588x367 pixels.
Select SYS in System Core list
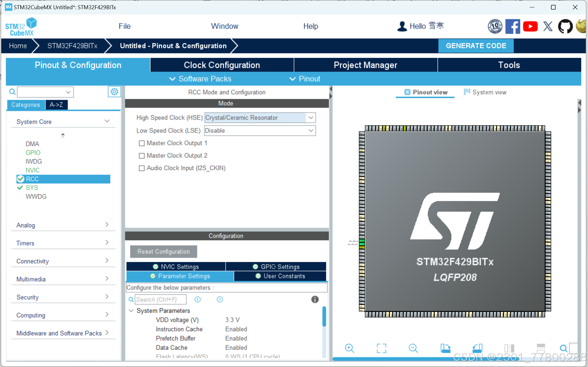point(32,188)
